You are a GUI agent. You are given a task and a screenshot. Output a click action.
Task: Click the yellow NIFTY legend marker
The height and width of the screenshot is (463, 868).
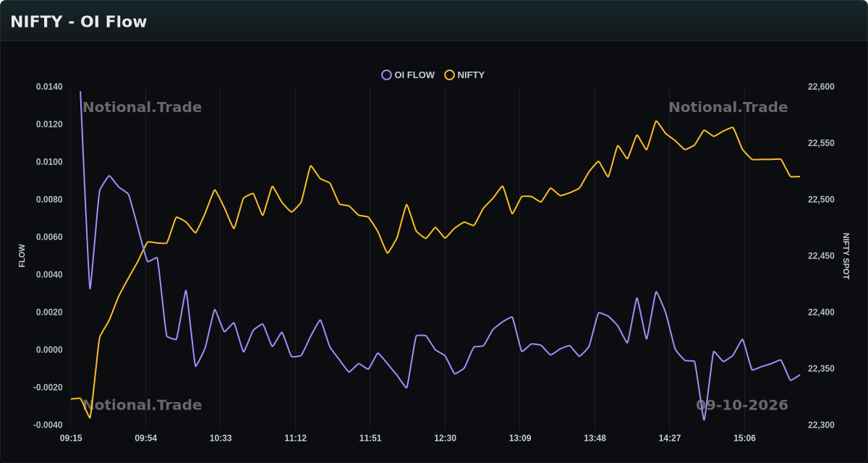[x=449, y=75]
